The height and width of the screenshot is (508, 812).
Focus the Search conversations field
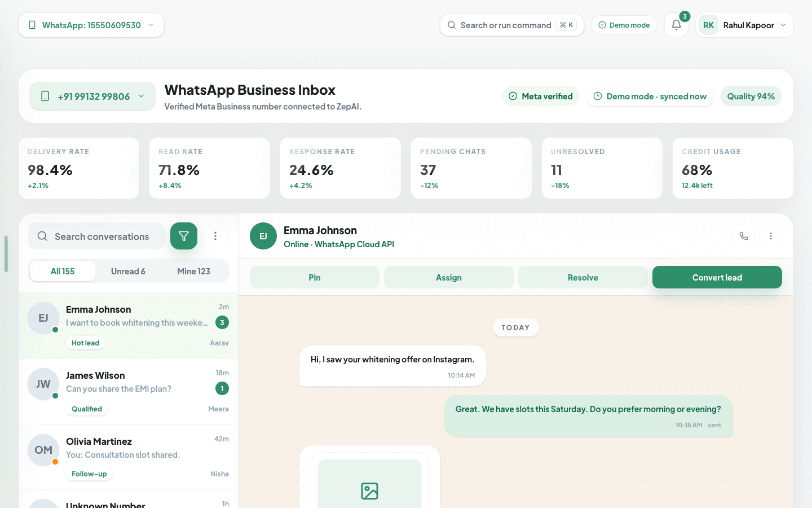(x=97, y=236)
